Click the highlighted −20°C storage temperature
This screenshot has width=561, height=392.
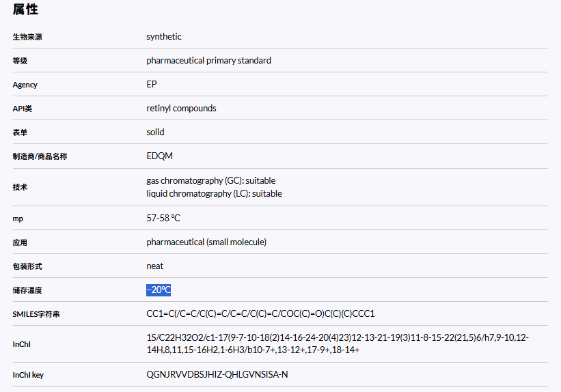point(159,290)
